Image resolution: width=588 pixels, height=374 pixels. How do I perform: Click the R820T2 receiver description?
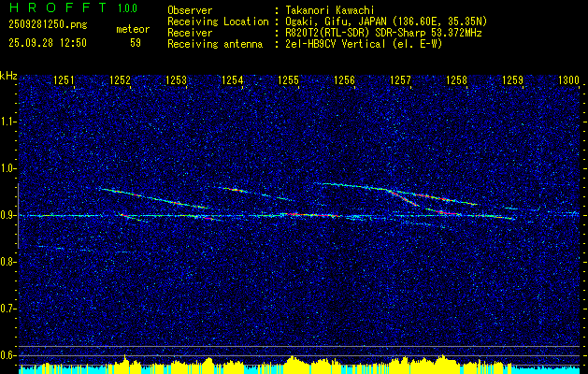point(385,33)
